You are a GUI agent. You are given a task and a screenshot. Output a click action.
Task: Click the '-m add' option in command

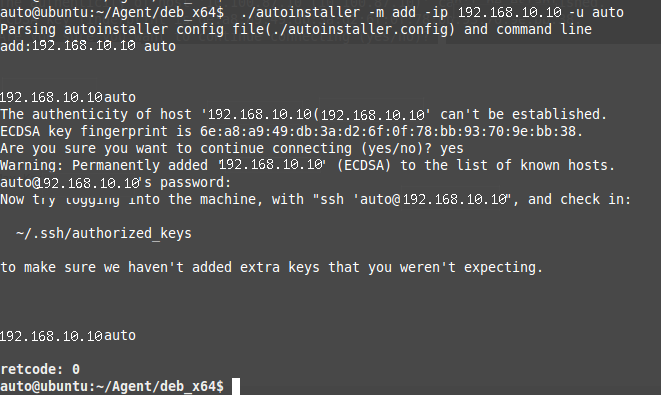(x=392, y=12)
